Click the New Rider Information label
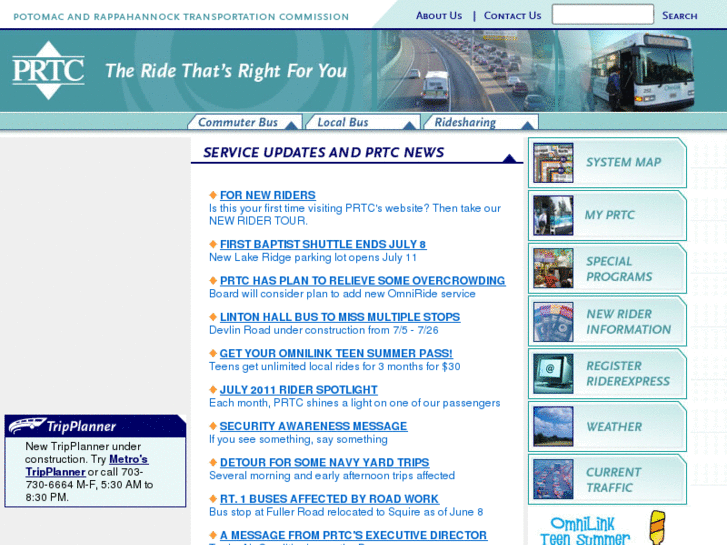The image size is (727, 545). [628, 321]
